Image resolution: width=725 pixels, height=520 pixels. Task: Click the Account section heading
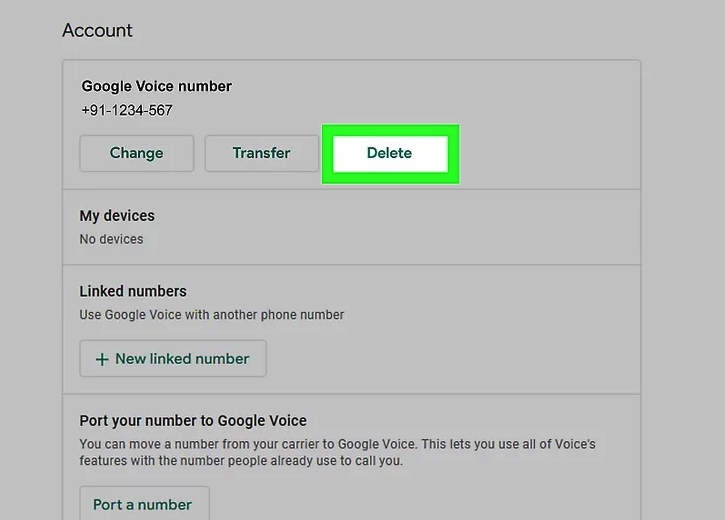97,30
